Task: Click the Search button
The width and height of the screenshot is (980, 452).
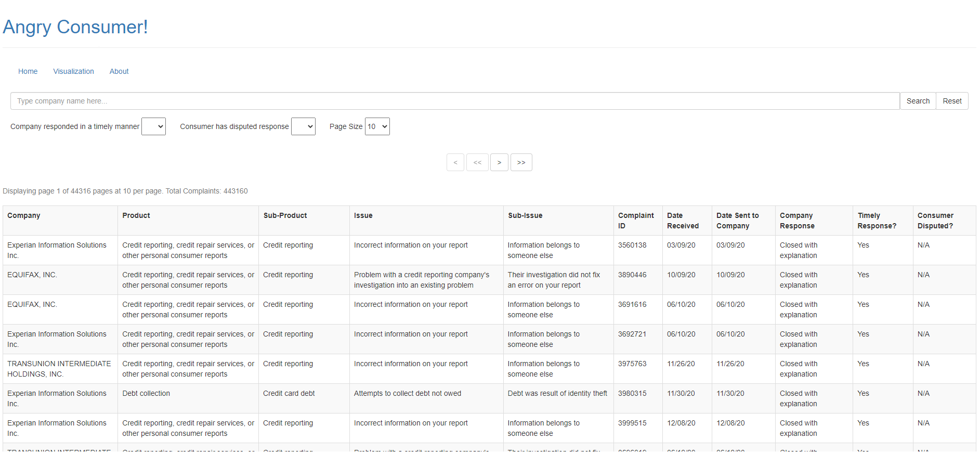Action: pyautogui.click(x=918, y=101)
